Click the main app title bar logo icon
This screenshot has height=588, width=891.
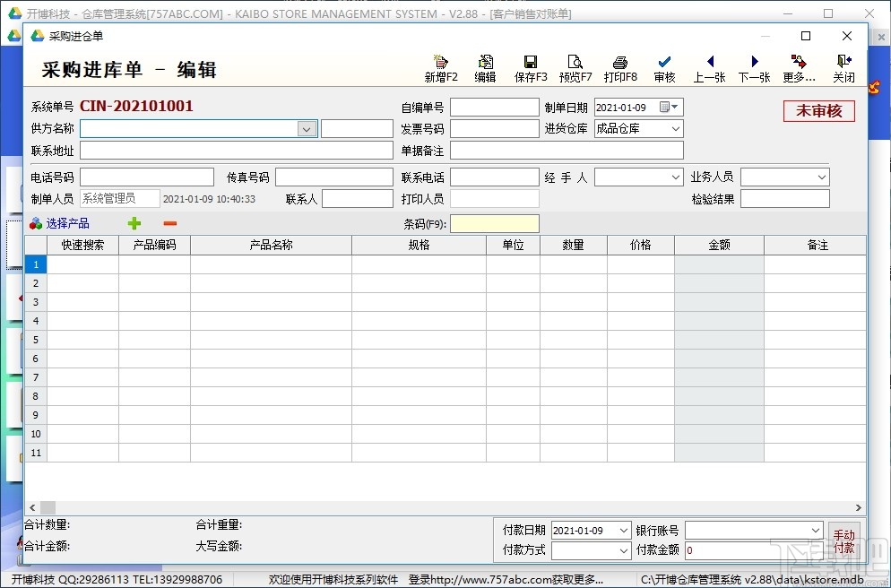click(x=14, y=13)
